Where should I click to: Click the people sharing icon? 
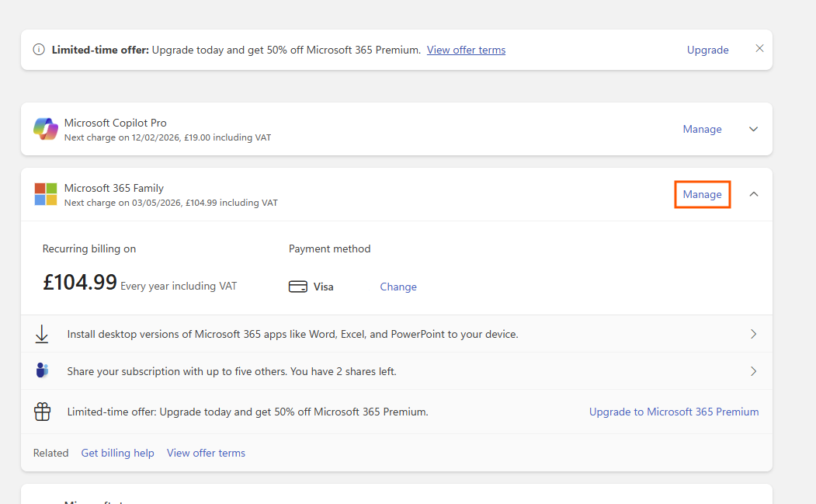[42, 370]
